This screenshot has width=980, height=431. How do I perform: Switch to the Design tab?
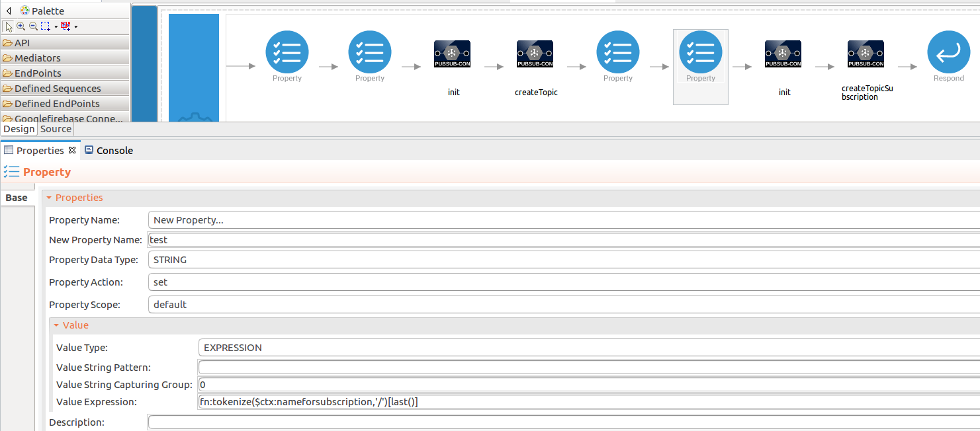point(19,129)
